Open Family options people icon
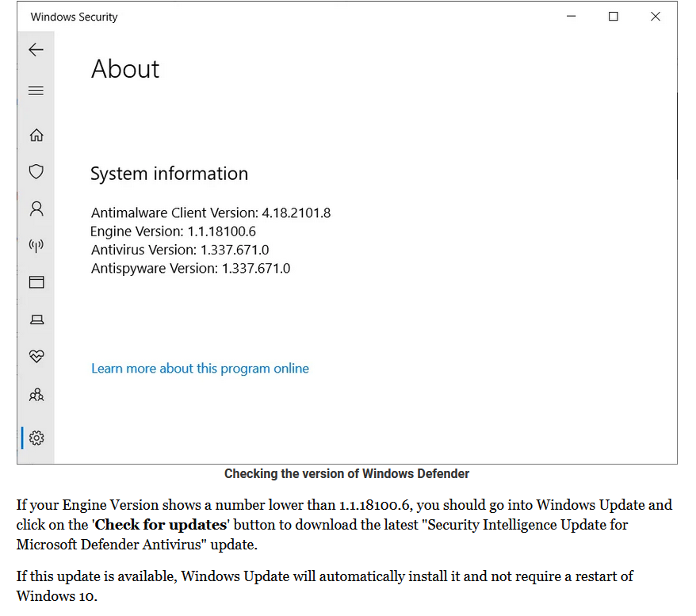Screen dimensions: 696x616 tap(36, 395)
